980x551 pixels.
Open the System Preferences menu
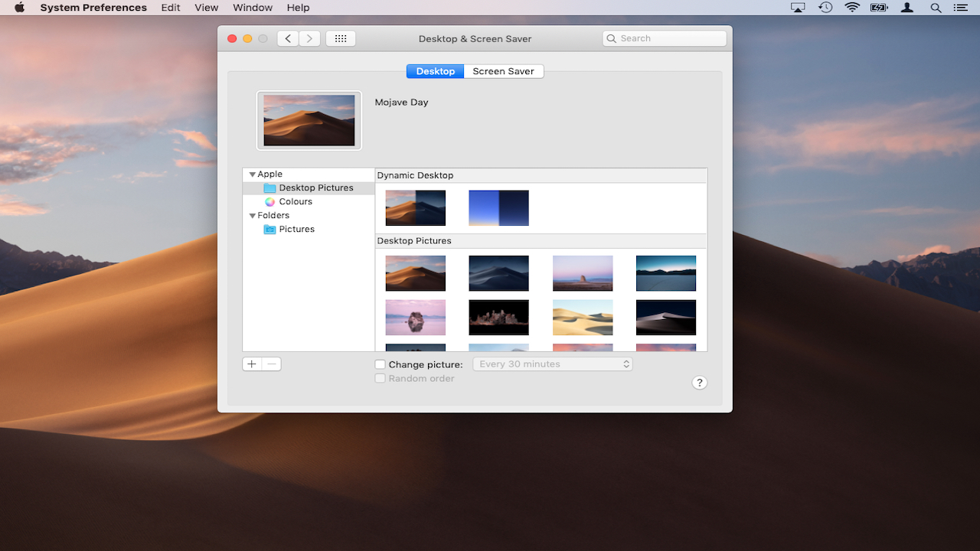tap(93, 8)
